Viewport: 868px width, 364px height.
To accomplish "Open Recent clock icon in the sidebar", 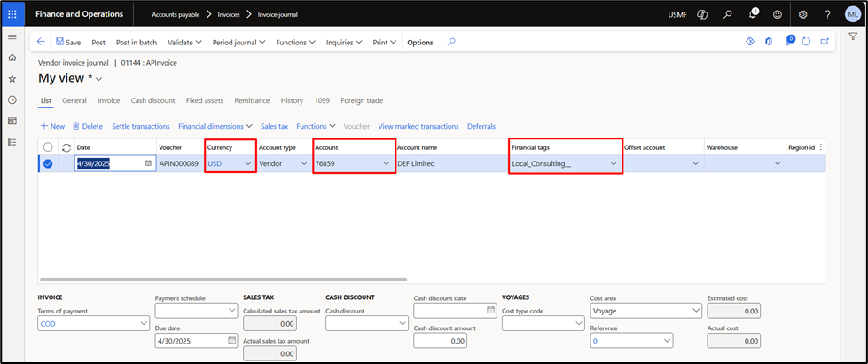I will tap(12, 99).
